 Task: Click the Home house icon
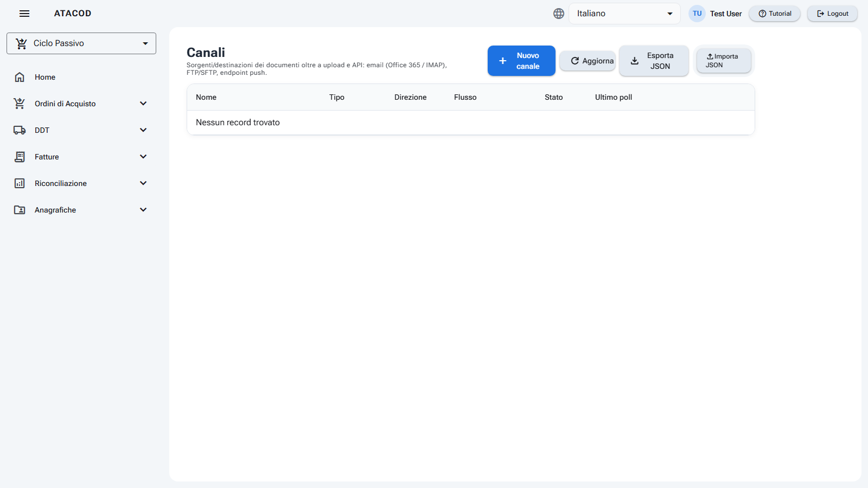pyautogui.click(x=20, y=77)
